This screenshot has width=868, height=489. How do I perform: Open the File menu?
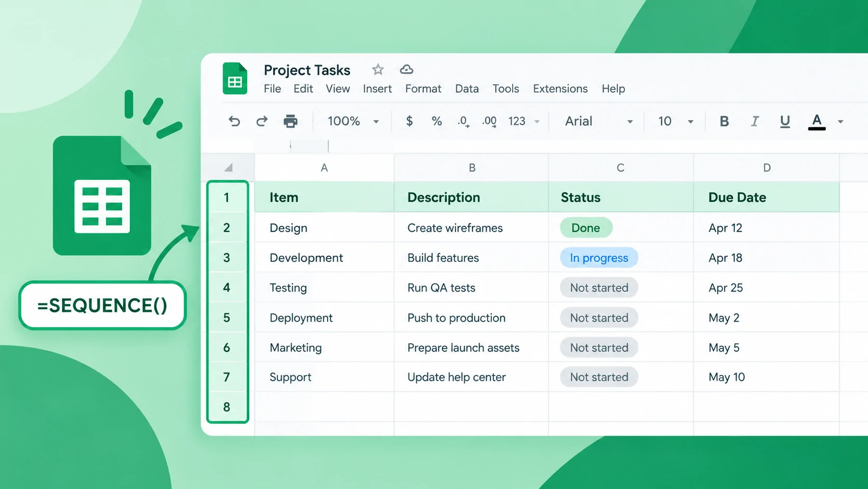pyautogui.click(x=272, y=89)
